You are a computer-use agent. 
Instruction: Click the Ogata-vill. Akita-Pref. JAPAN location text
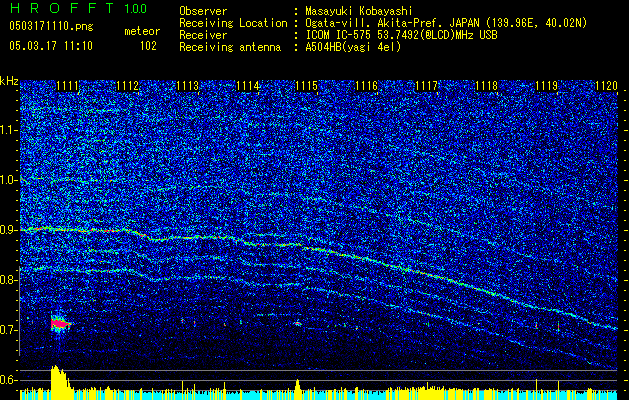point(446,23)
